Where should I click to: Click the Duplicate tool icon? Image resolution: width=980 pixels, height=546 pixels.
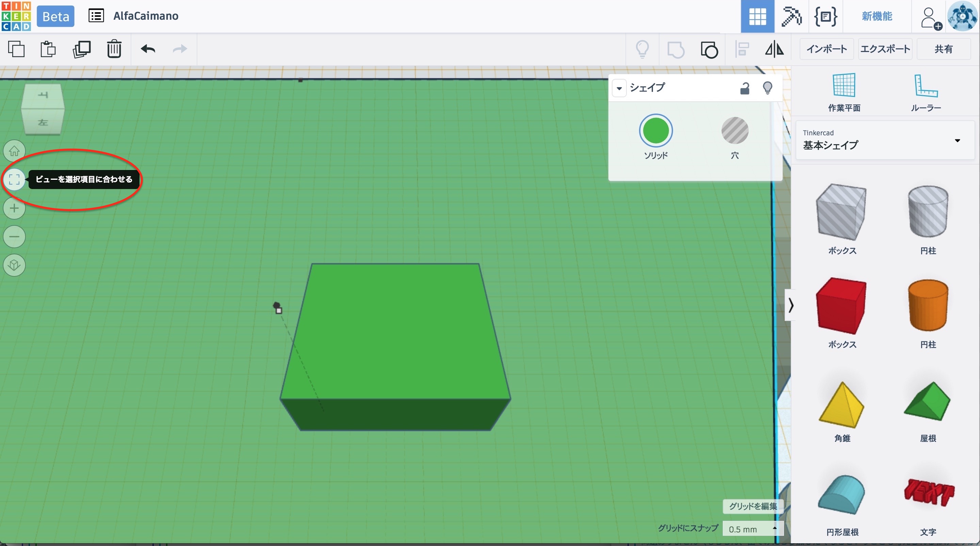(81, 49)
